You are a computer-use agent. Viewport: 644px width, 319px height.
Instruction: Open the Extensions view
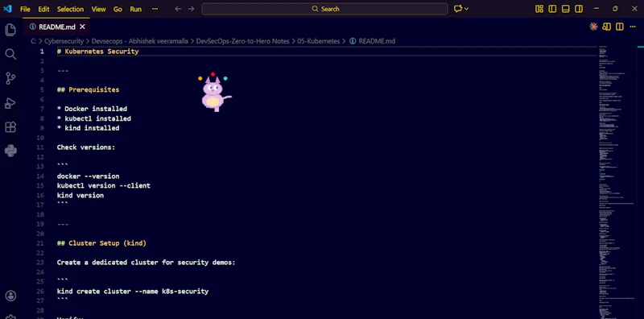pyautogui.click(x=10, y=127)
